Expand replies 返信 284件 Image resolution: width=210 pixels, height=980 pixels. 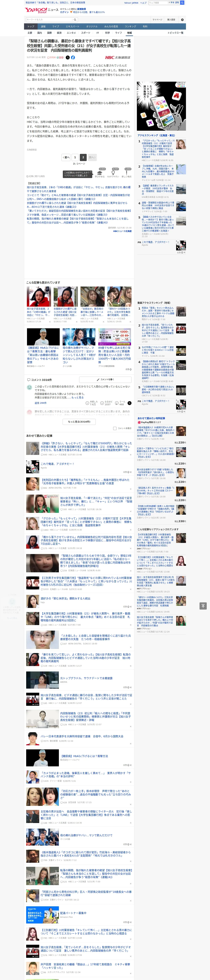(40, 403)
